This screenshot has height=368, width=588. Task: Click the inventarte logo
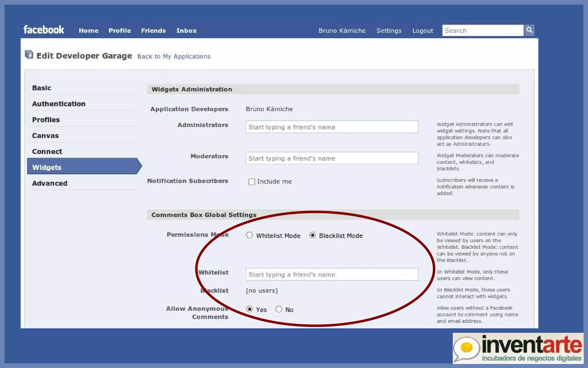(x=518, y=348)
